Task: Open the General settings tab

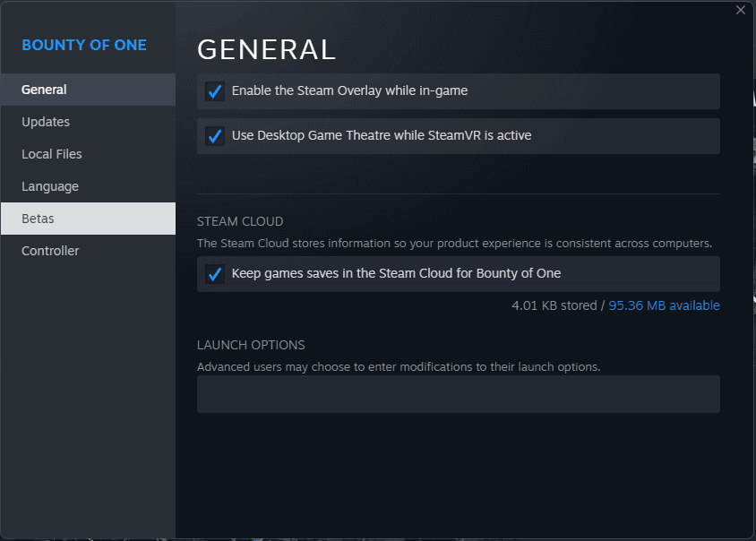Action: [88, 90]
